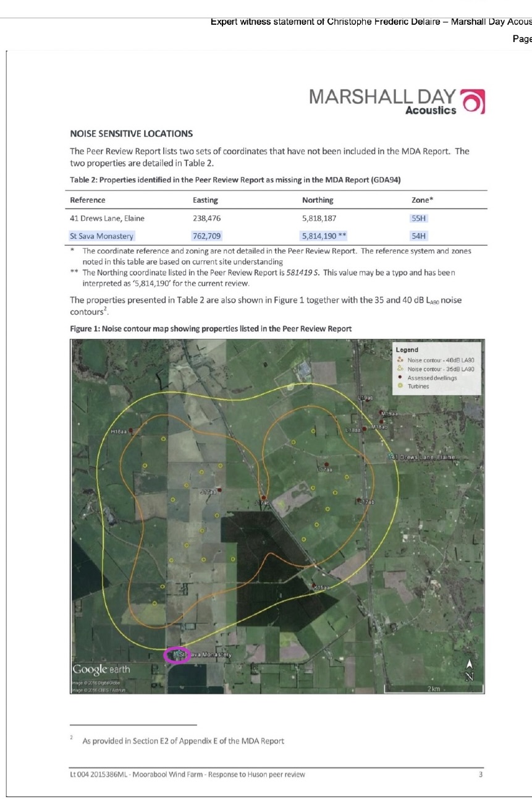
Task: Click the 'Northing' column header
Action: tap(318, 200)
